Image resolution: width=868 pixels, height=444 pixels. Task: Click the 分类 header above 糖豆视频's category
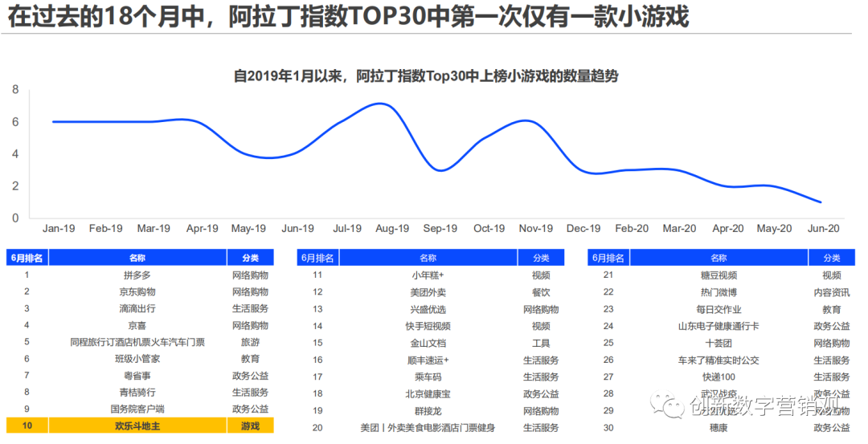pos(832,258)
